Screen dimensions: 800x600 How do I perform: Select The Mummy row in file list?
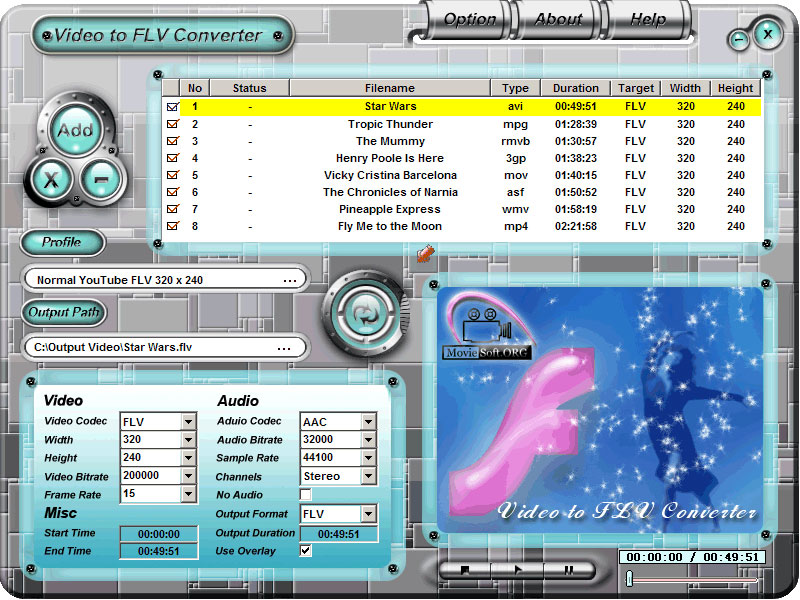pos(390,141)
